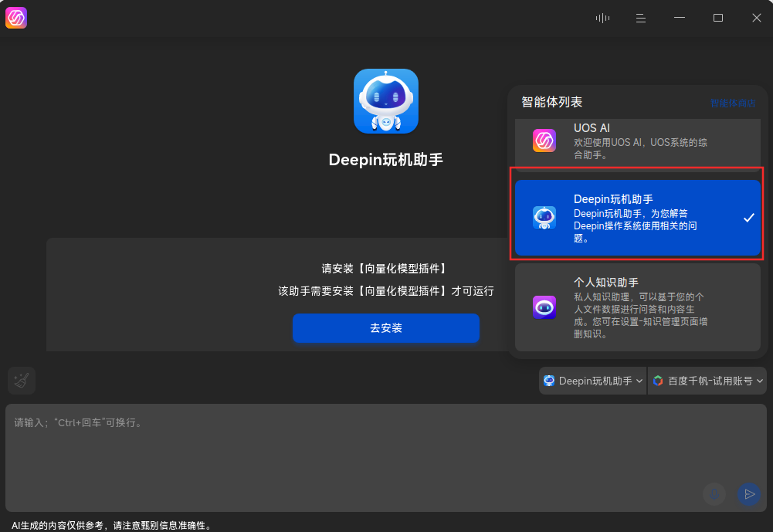Open the 百度千帆-试用账号 model dropdown
773x532 pixels.
[706, 380]
